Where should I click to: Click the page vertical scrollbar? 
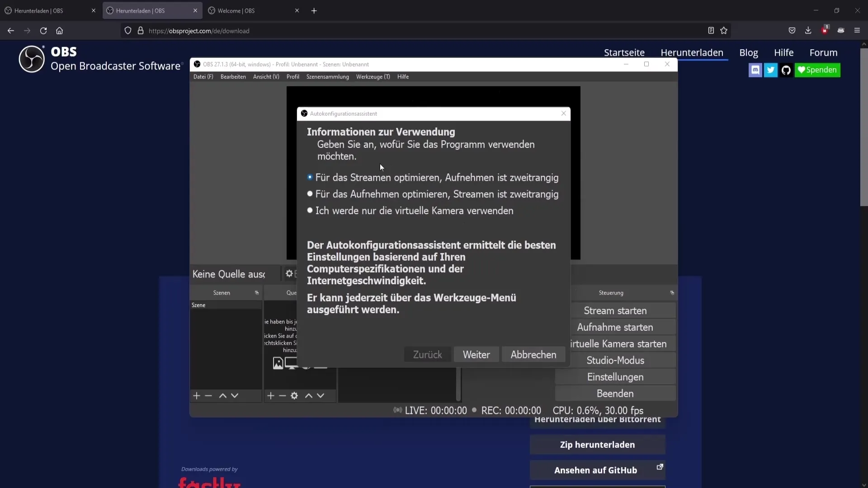point(864,127)
